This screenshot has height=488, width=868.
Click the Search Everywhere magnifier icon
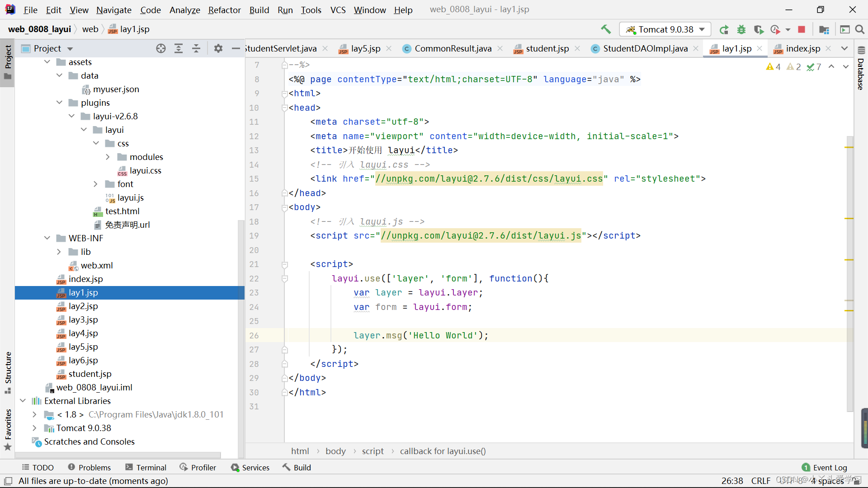click(x=860, y=29)
